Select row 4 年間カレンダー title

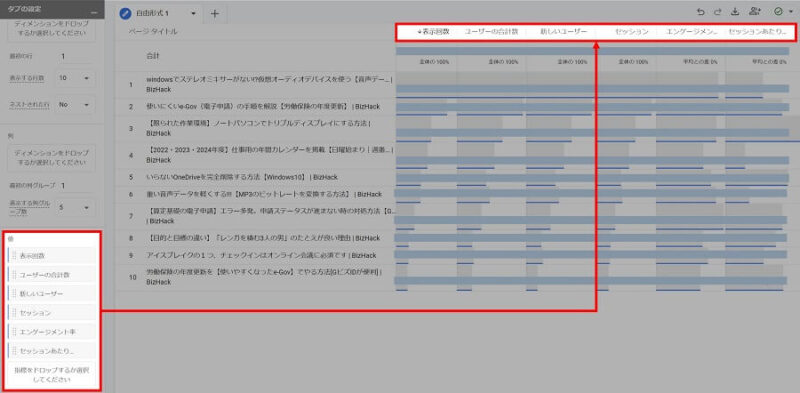[269, 155]
